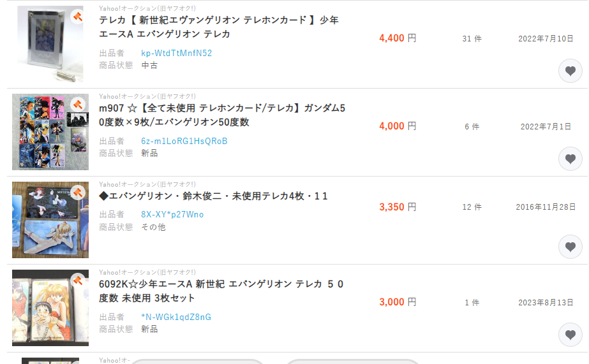Favorite the 4,000 yen Gundam telephone cards listing

570,159
